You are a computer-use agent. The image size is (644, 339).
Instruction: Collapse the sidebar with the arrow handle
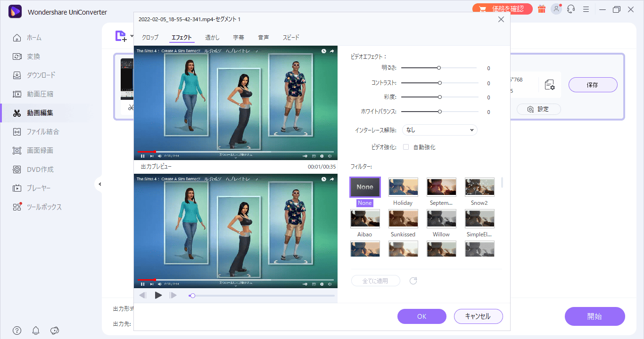(x=99, y=184)
